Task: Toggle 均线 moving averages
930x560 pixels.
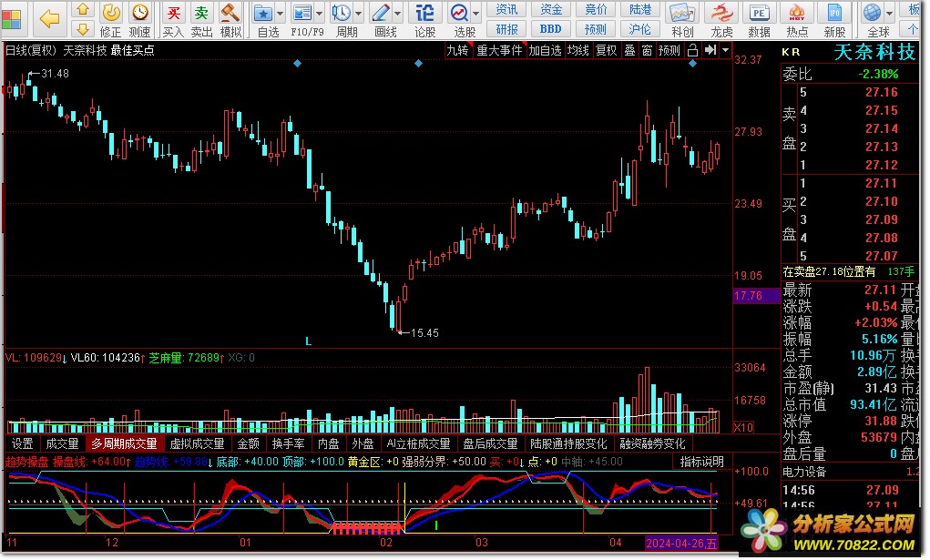Action: click(577, 50)
